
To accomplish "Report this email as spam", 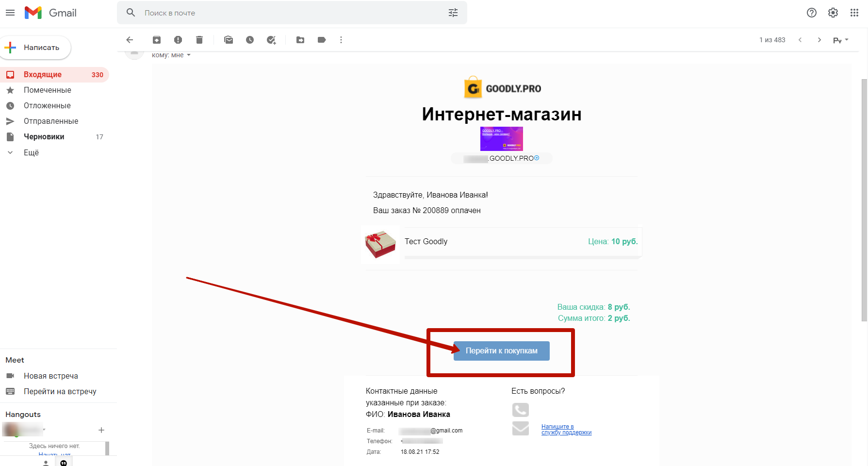I will tap(178, 40).
